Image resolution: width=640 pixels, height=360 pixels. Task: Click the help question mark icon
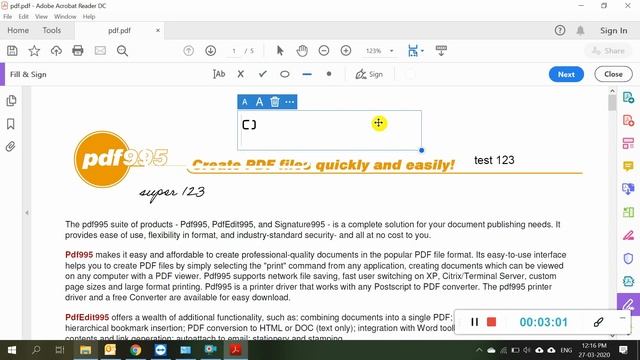(x=560, y=30)
